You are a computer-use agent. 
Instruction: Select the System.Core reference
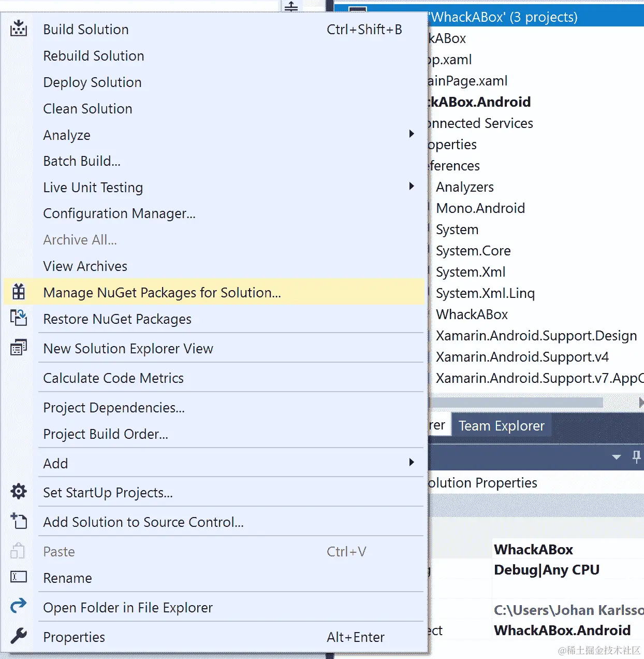(473, 251)
